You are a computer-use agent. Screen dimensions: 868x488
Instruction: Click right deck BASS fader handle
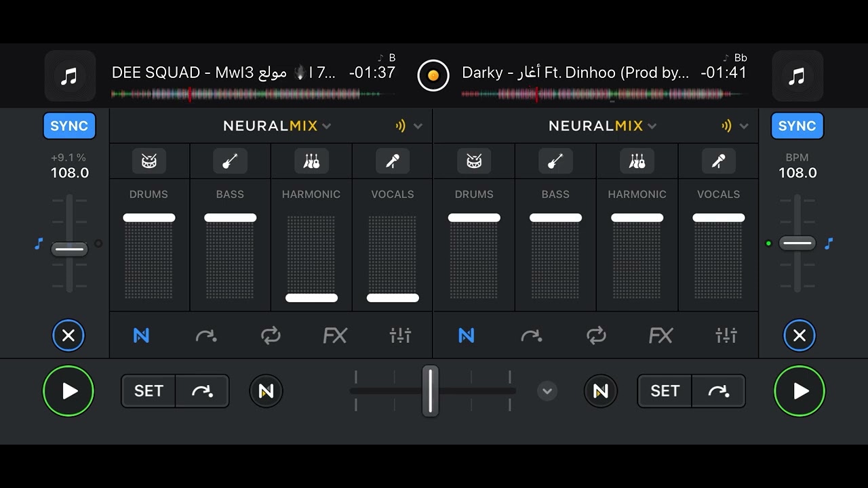tap(556, 218)
